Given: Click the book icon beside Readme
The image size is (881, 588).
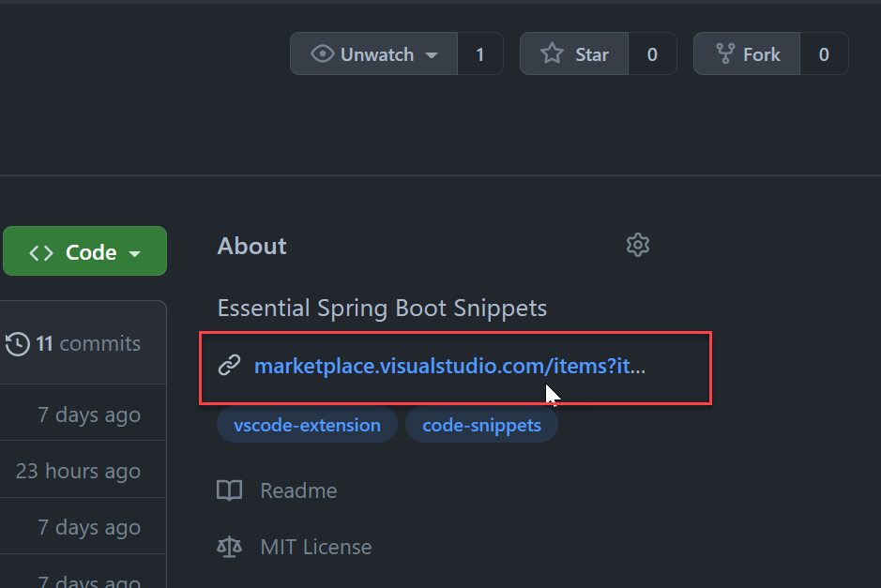Looking at the screenshot, I should 229,490.
